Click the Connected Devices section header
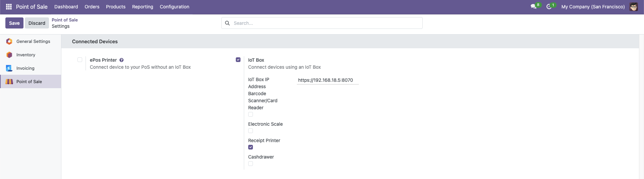644x179 pixels. click(x=95, y=42)
